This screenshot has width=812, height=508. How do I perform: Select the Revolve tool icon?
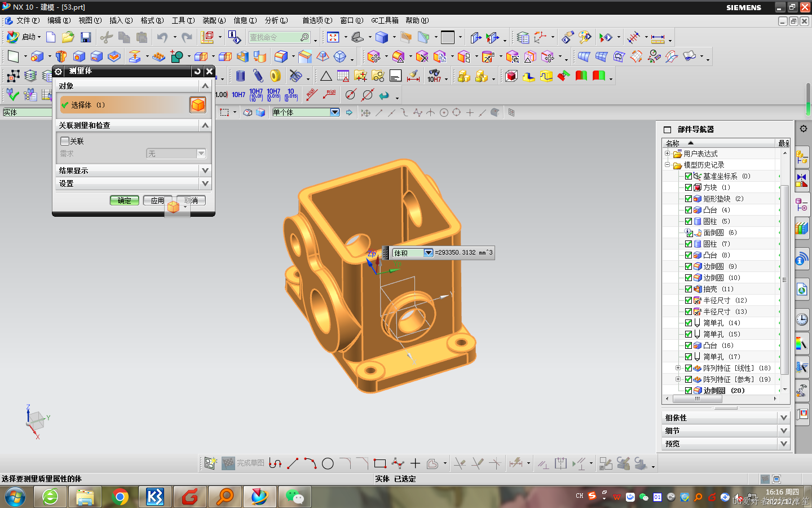[x=61, y=56]
